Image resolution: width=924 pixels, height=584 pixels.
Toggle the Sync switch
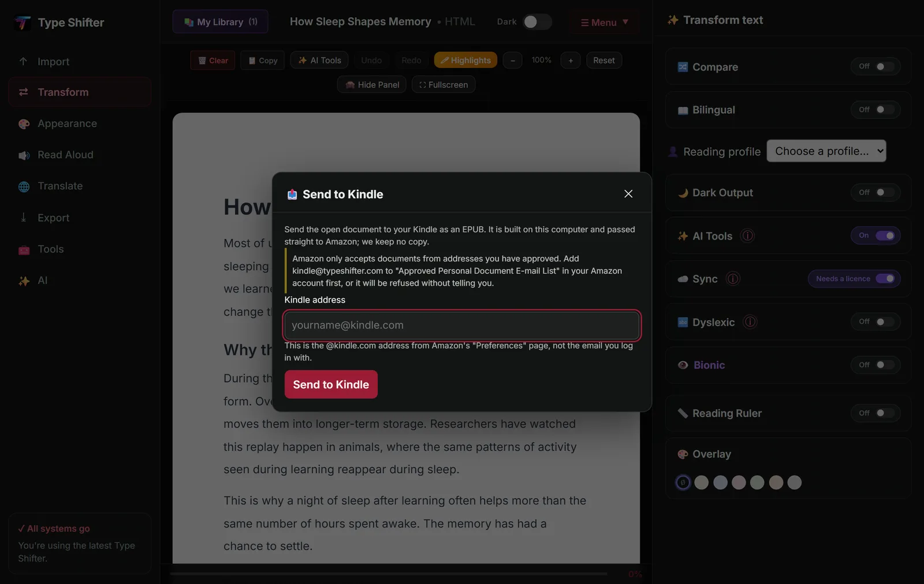pyautogui.click(x=885, y=279)
